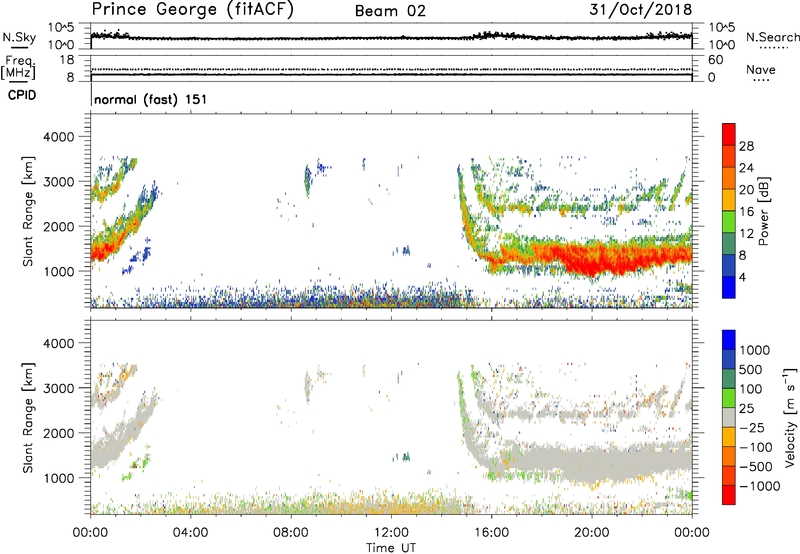This screenshot has width=800, height=554.
Task: Click the 'Nave' legend label
Action: 761,69
